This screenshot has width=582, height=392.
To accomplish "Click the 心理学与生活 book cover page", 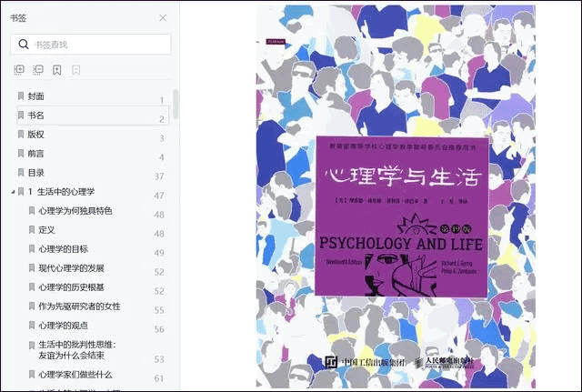I will pyautogui.click(x=396, y=196).
